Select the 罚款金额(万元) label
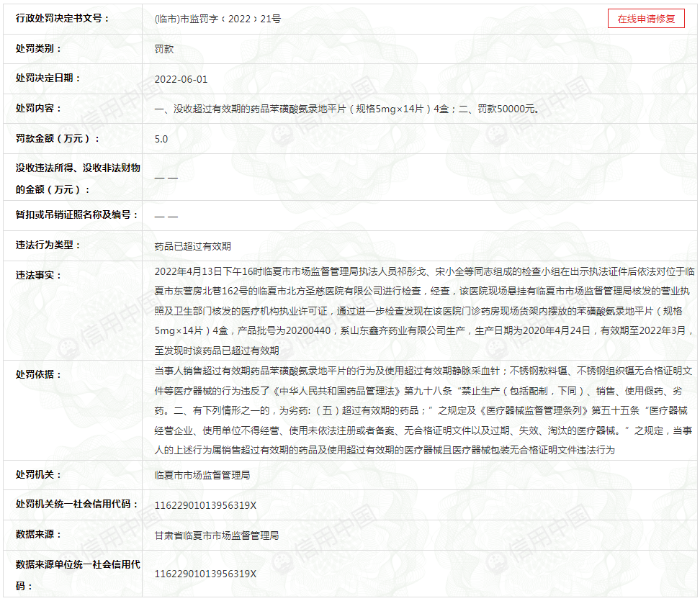Screen dimensions: 700x601 58,138
